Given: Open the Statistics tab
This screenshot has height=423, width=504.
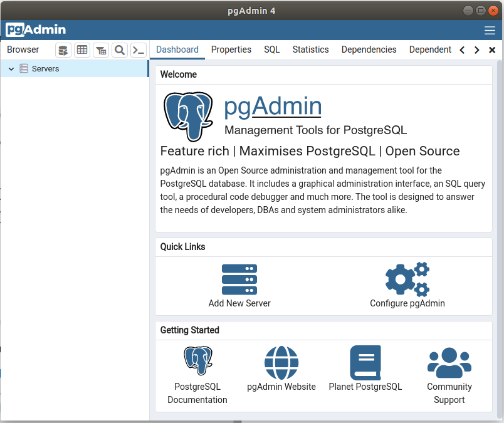Looking at the screenshot, I should [x=310, y=50].
